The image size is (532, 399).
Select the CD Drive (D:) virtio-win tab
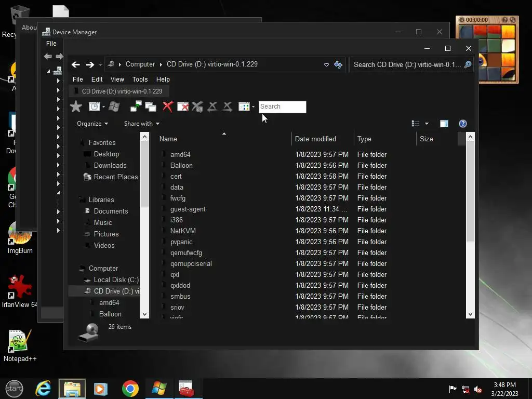pos(119,91)
